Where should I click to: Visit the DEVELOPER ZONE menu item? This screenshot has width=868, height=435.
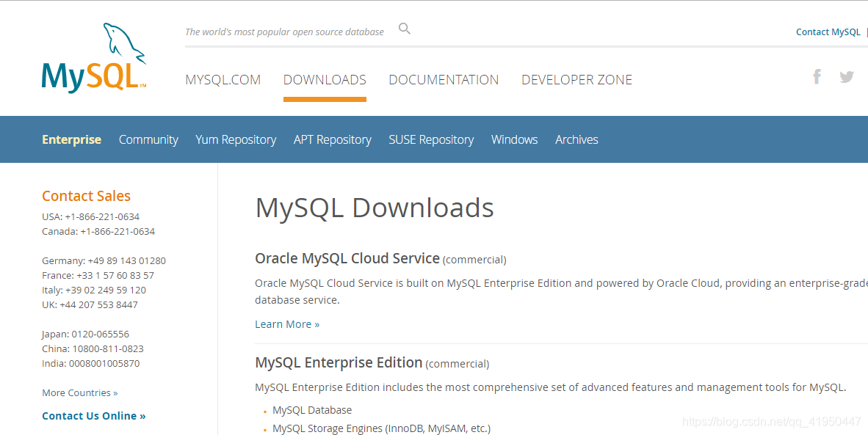[x=576, y=80]
